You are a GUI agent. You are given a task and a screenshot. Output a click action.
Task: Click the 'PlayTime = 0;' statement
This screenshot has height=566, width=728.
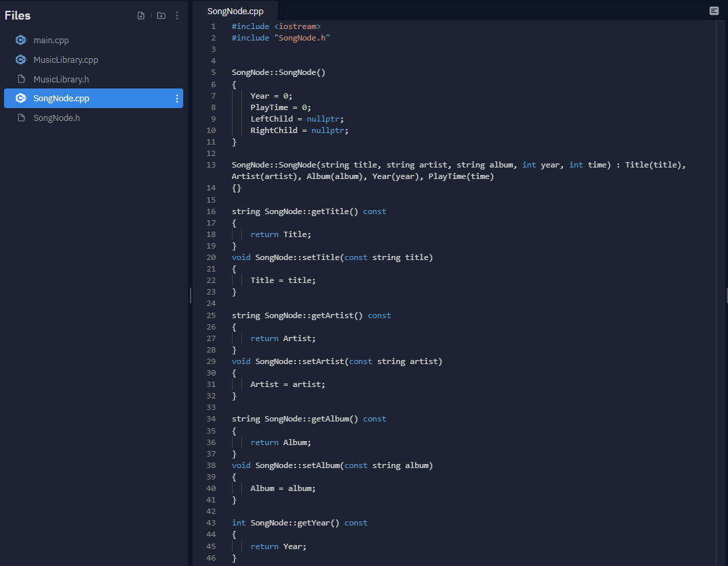[281, 107]
